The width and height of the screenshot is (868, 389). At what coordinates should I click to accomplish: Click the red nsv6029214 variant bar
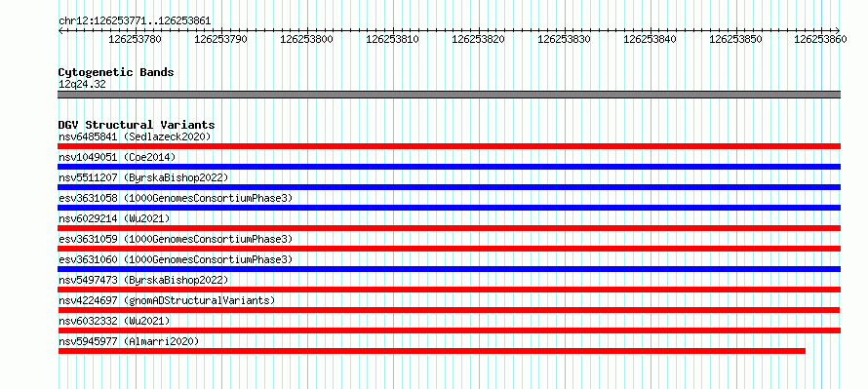click(x=449, y=228)
